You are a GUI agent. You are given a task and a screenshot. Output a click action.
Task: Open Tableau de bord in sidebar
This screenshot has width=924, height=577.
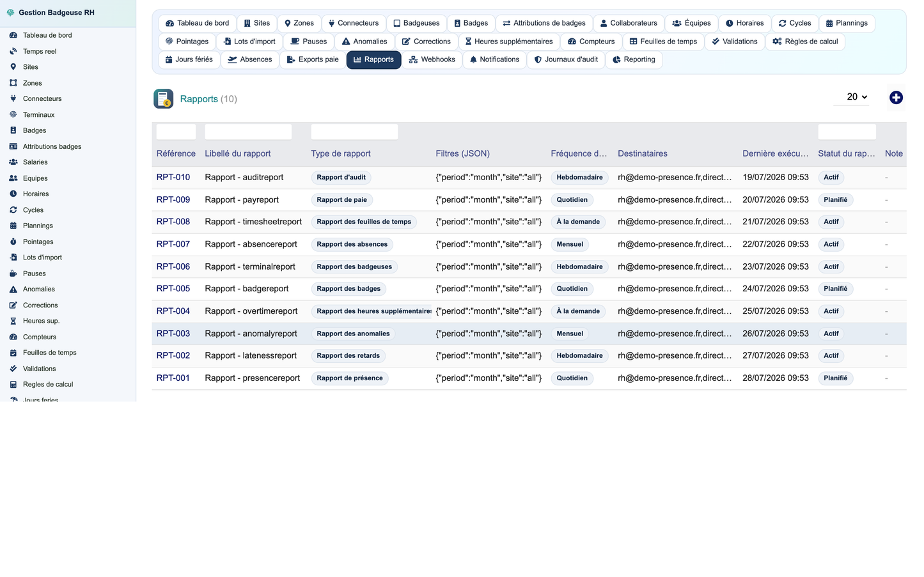(x=47, y=35)
